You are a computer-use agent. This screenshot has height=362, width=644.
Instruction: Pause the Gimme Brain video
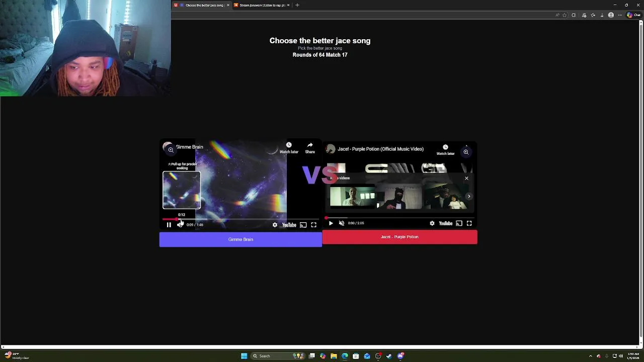pyautogui.click(x=169, y=225)
